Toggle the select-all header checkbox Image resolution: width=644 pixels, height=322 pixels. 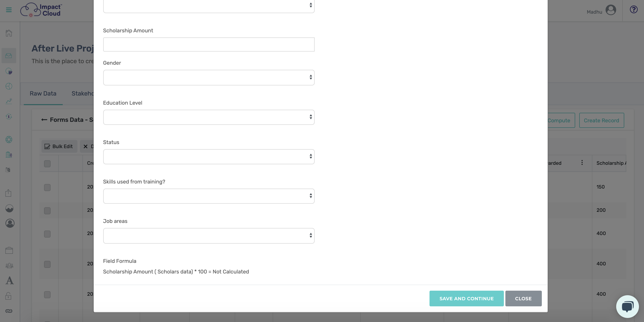click(x=47, y=164)
